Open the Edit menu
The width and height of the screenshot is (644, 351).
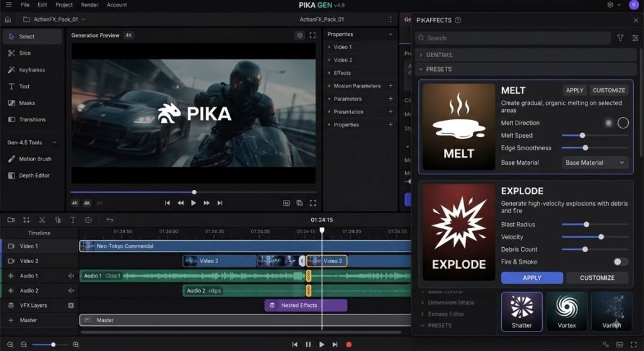pos(42,5)
